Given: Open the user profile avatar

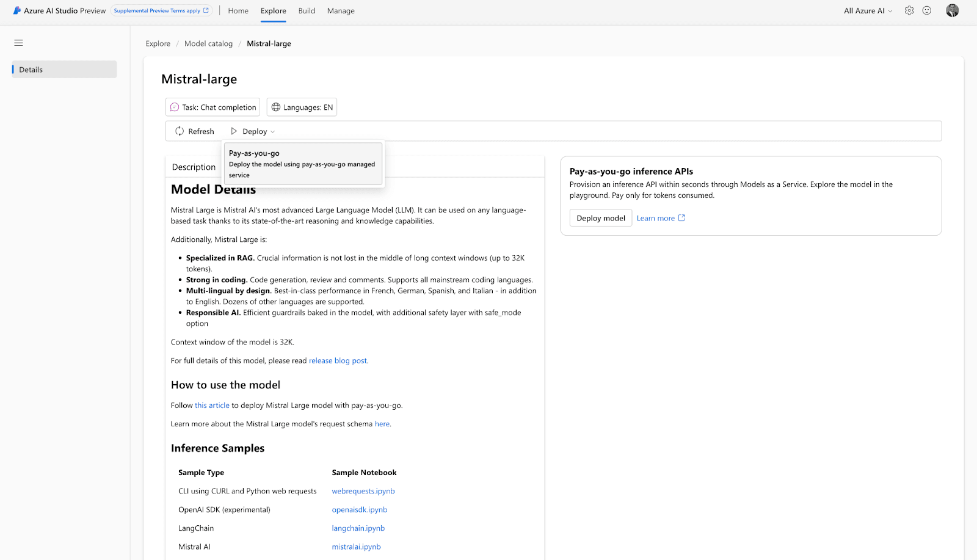Looking at the screenshot, I should 953,10.
